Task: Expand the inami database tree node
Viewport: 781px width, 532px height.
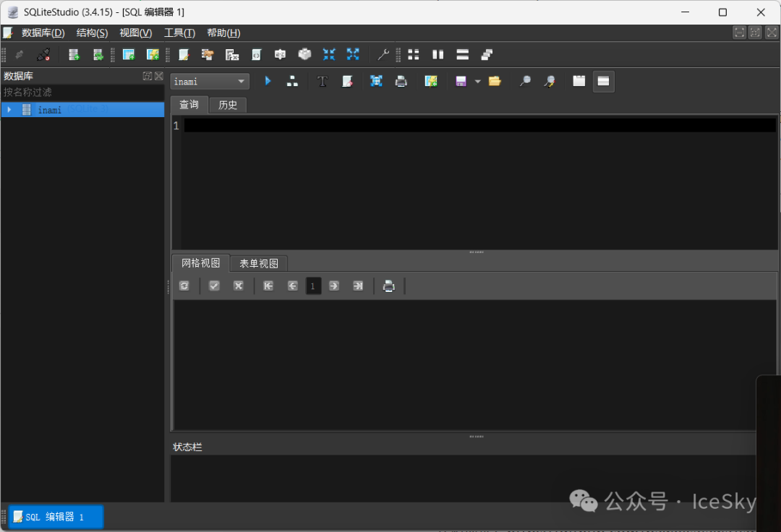Action: (9, 110)
